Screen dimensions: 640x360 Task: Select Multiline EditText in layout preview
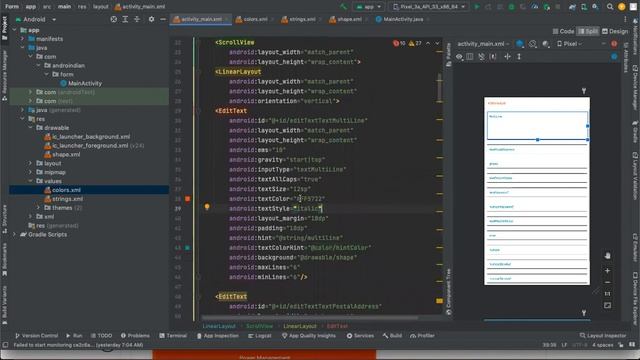pos(537,126)
